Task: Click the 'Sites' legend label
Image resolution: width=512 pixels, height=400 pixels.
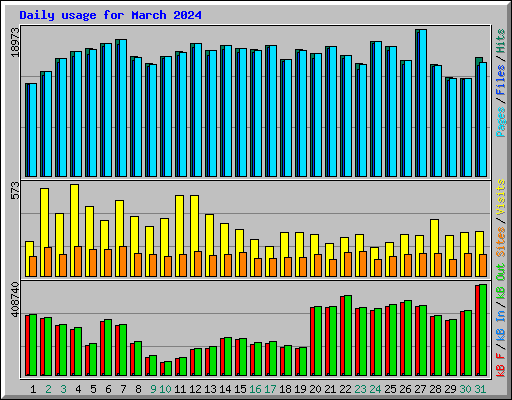Action: [x=501, y=242]
